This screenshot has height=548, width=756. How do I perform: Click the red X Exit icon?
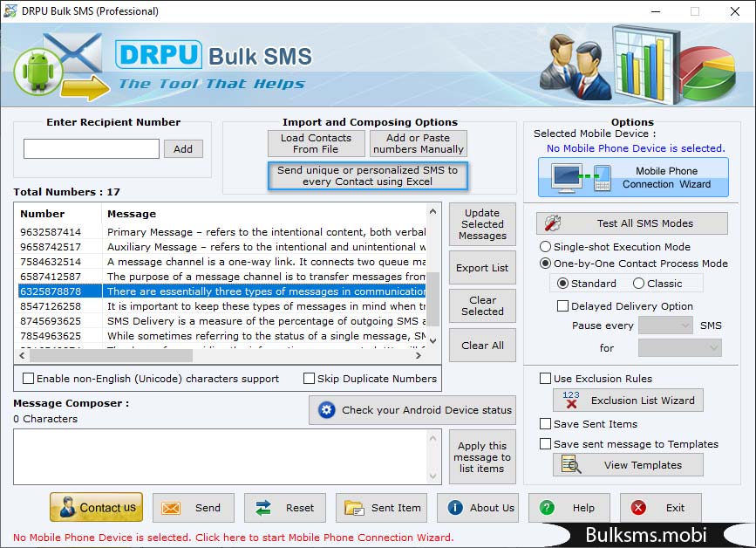tap(638, 508)
